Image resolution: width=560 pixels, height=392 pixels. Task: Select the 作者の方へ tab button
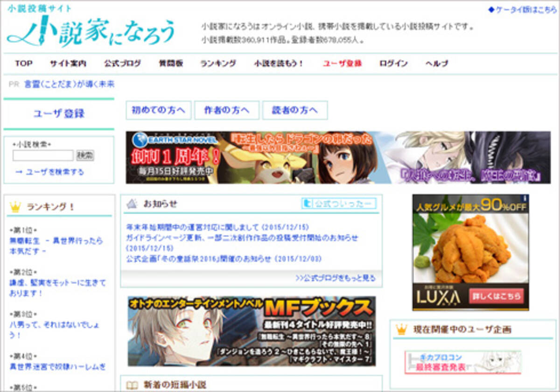click(x=227, y=110)
